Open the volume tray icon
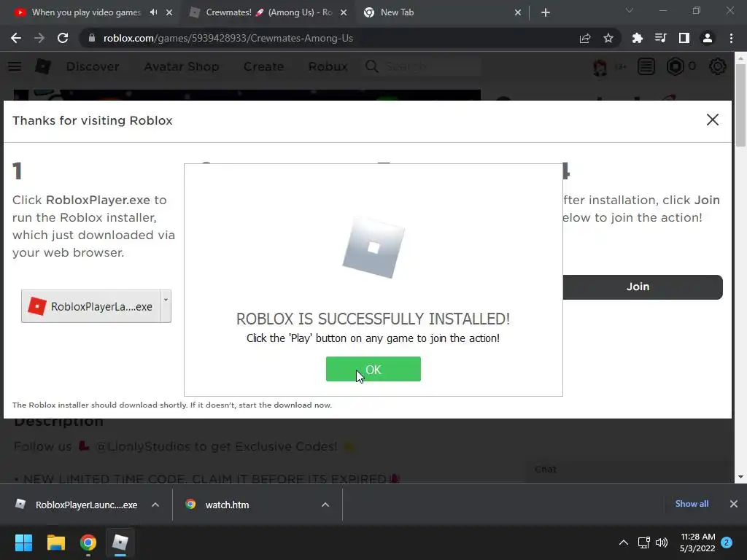This screenshot has width=747, height=560. [x=661, y=542]
